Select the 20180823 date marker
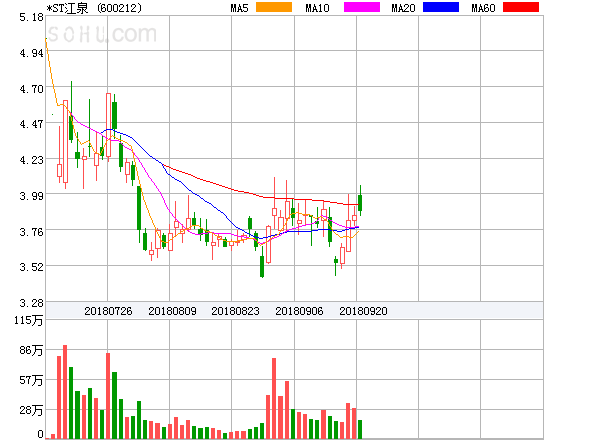600x440 pixels. click(235, 311)
